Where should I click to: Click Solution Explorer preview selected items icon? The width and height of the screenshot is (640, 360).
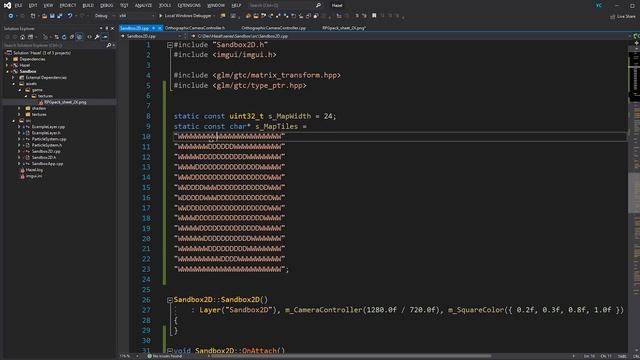[105, 37]
